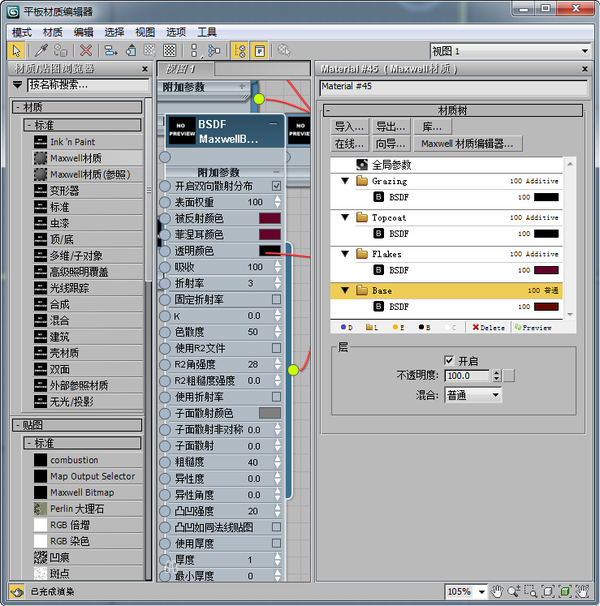600x606 pixels.
Task: Click the Zoom Extents icon
Action: click(548, 591)
